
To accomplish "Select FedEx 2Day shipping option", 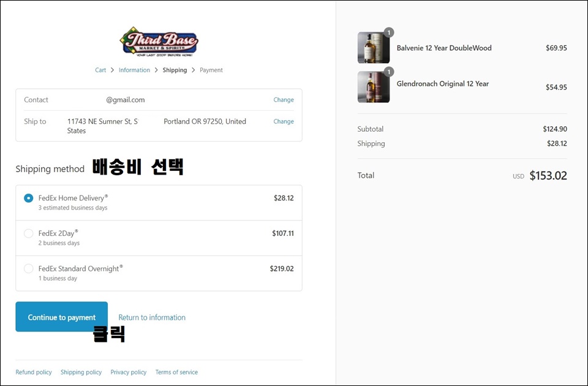I will click(29, 233).
